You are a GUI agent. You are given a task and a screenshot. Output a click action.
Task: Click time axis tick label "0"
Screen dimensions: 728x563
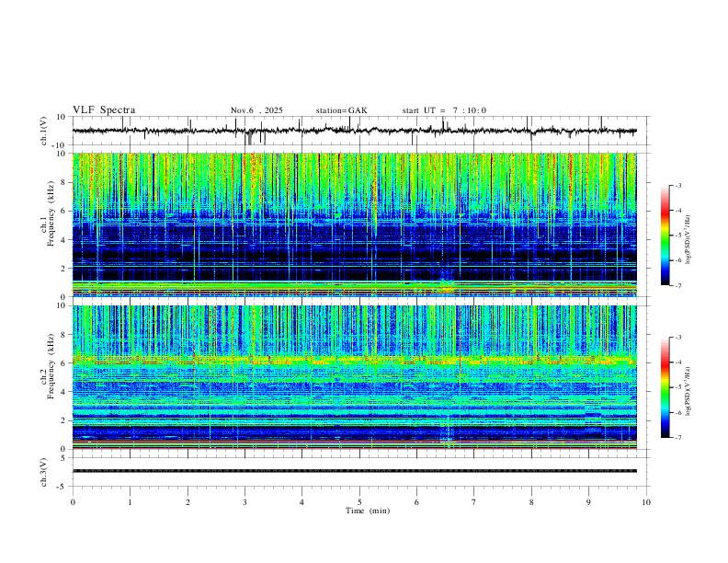click(x=73, y=502)
